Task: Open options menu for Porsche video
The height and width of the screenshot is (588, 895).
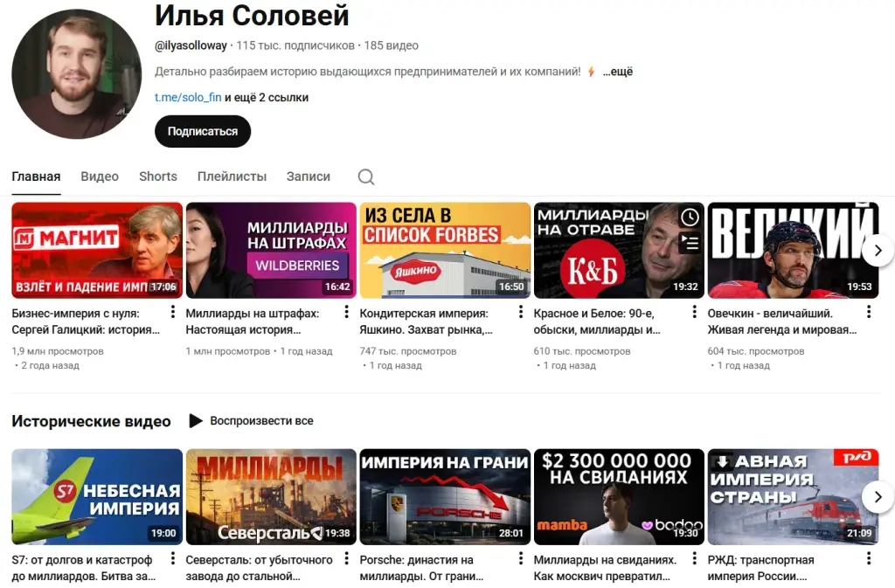Action: [x=521, y=558]
